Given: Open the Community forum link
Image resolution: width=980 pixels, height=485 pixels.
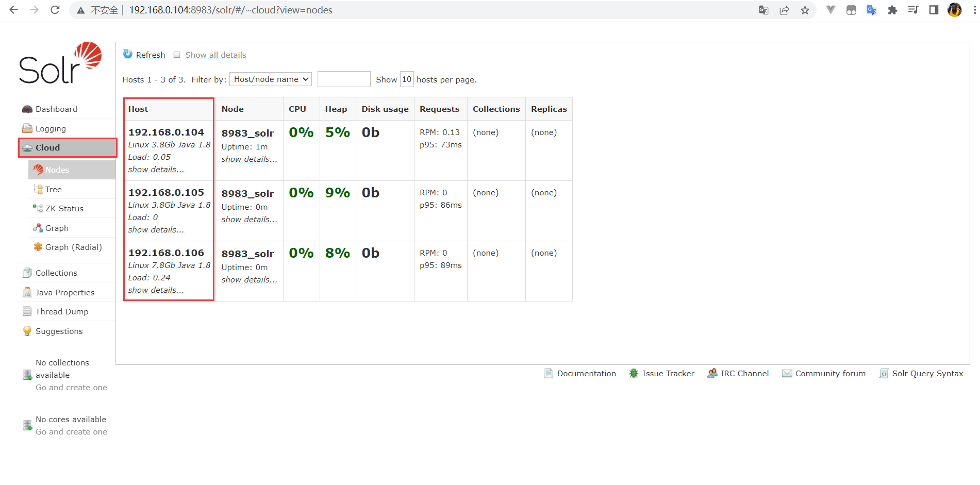Looking at the screenshot, I should (830, 373).
